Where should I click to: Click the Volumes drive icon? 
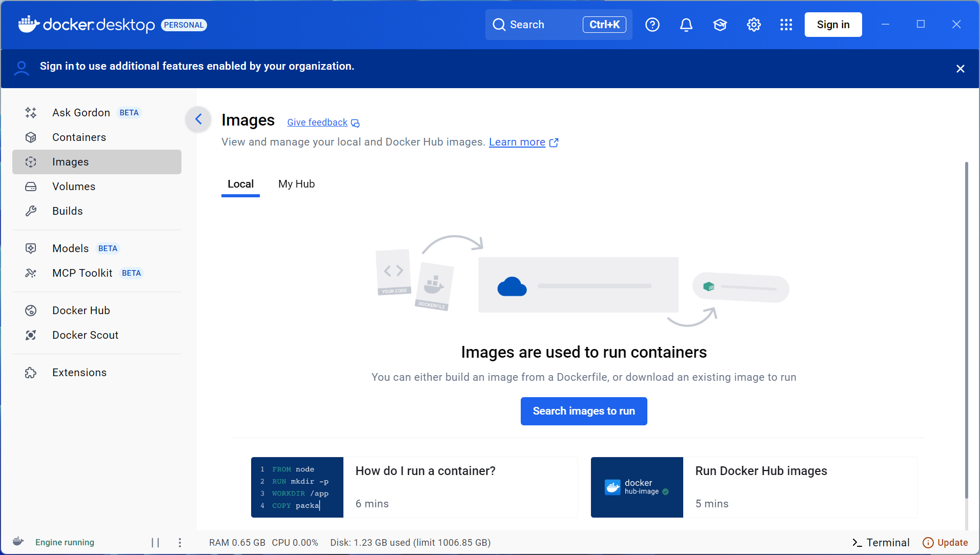[x=31, y=187]
